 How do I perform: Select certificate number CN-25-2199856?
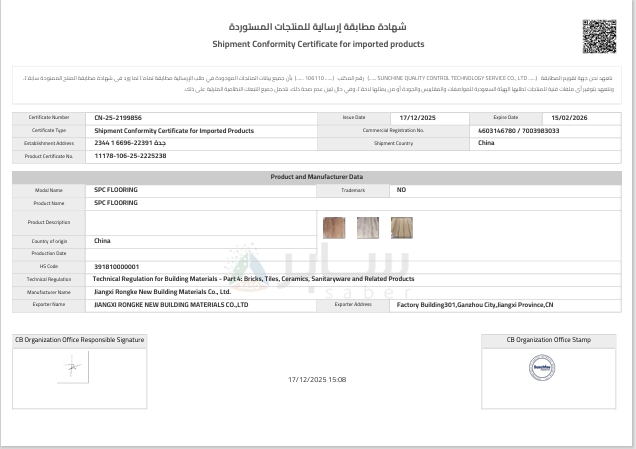click(x=118, y=117)
